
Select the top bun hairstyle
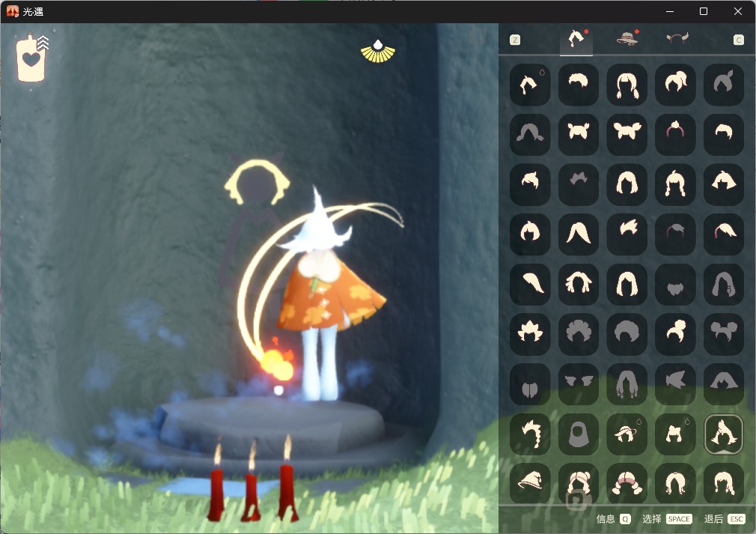click(x=675, y=334)
